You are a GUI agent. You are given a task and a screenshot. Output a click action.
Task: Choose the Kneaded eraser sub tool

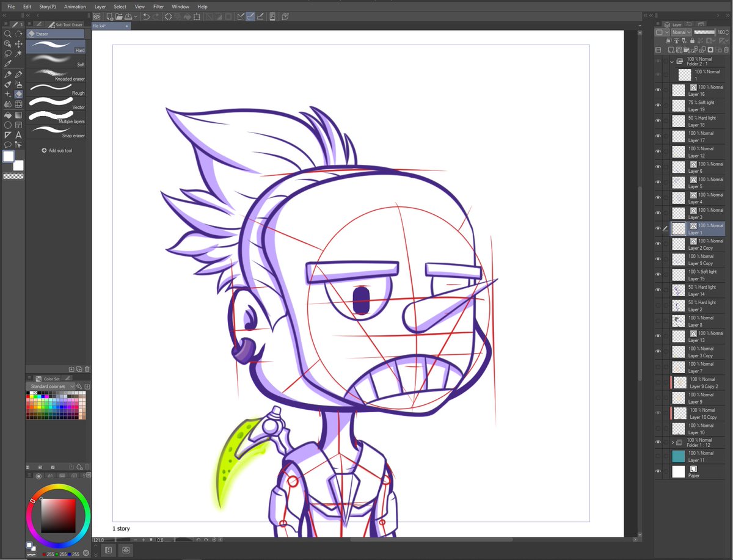(x=56, y=74)
